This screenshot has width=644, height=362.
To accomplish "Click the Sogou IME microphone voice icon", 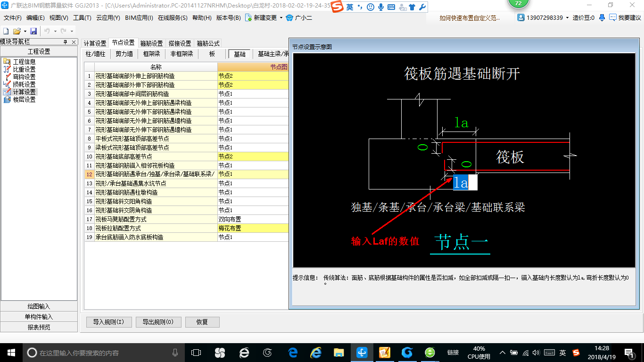I will pos(381,8).
